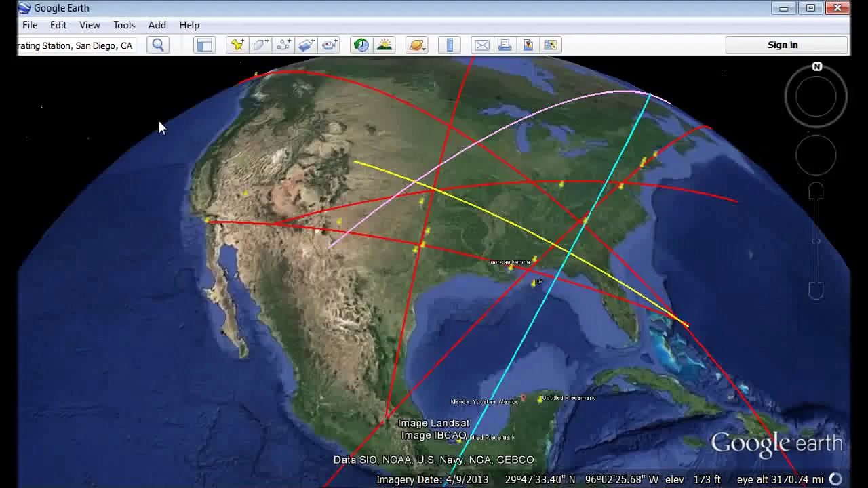
Task: Click the Save Image icon
Action: pos(528,45)
